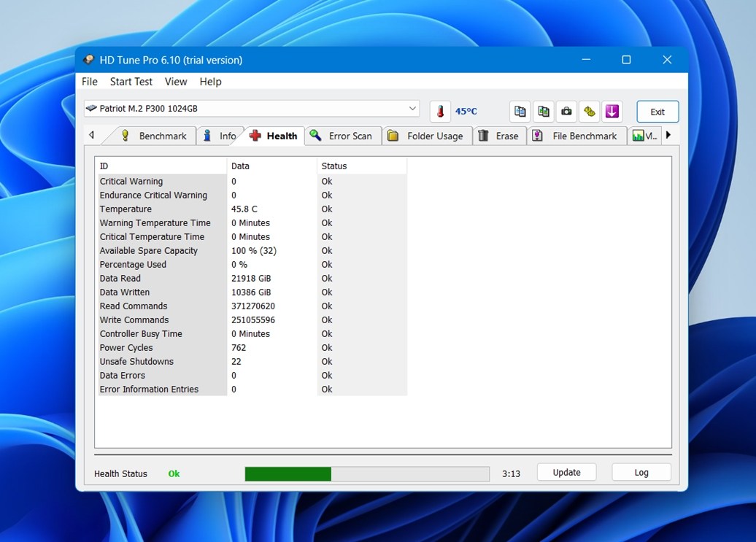
Task: Open the View menu
Action: pos(176,82)
